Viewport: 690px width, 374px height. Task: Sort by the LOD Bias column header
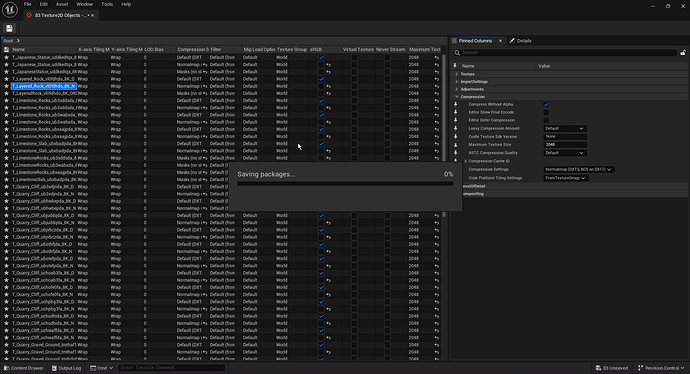[154, 50]
